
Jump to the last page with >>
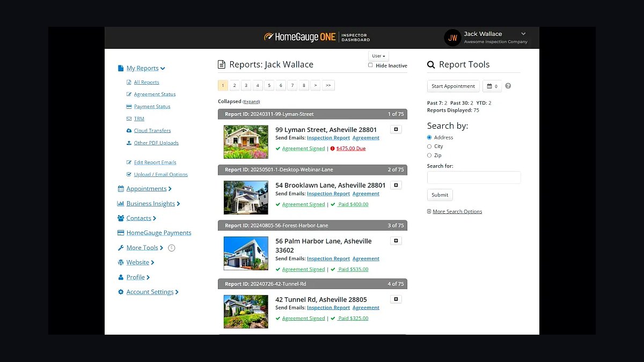click(x=328, y=85)
